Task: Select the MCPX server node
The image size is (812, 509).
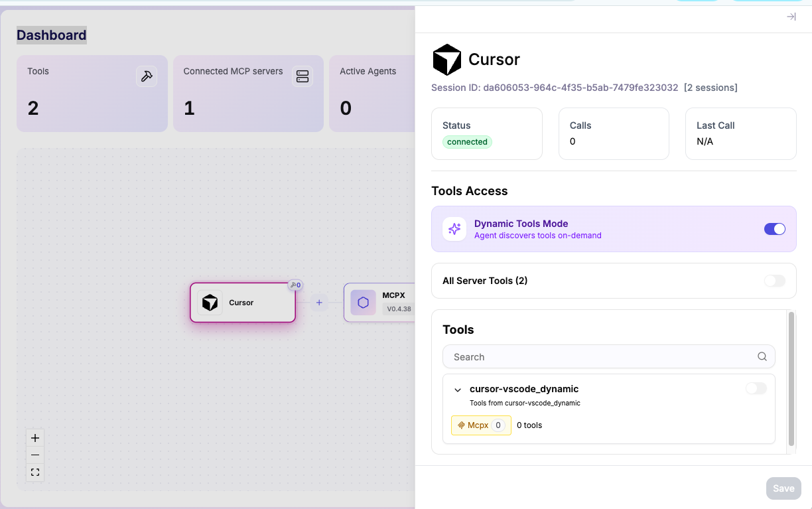Action: click(379, 303)
